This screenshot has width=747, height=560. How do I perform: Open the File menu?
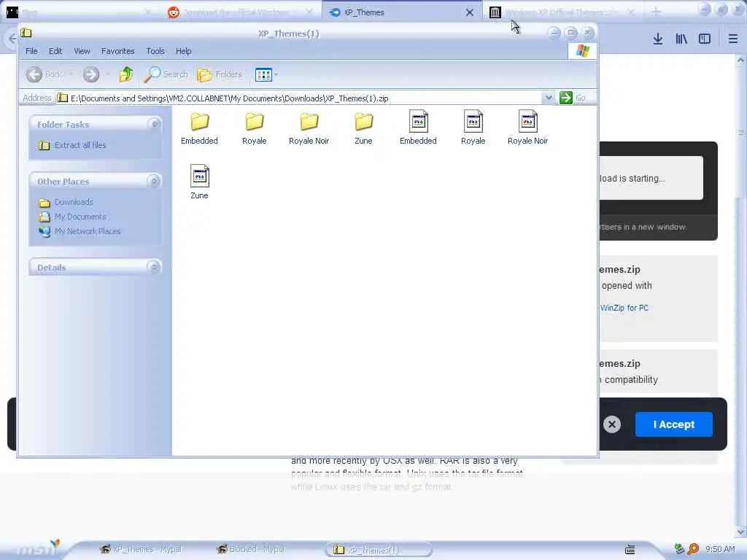pyautogui.click(x=31, y=51)
